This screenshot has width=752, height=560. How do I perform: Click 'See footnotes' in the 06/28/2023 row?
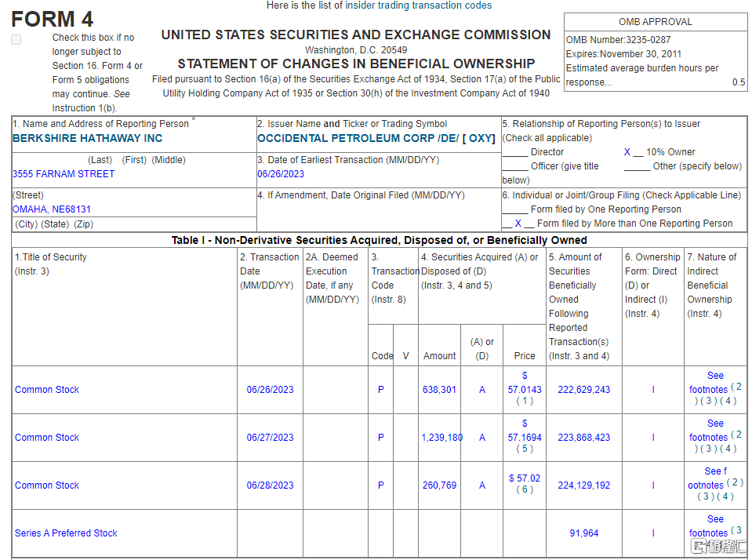pos(708,478)
